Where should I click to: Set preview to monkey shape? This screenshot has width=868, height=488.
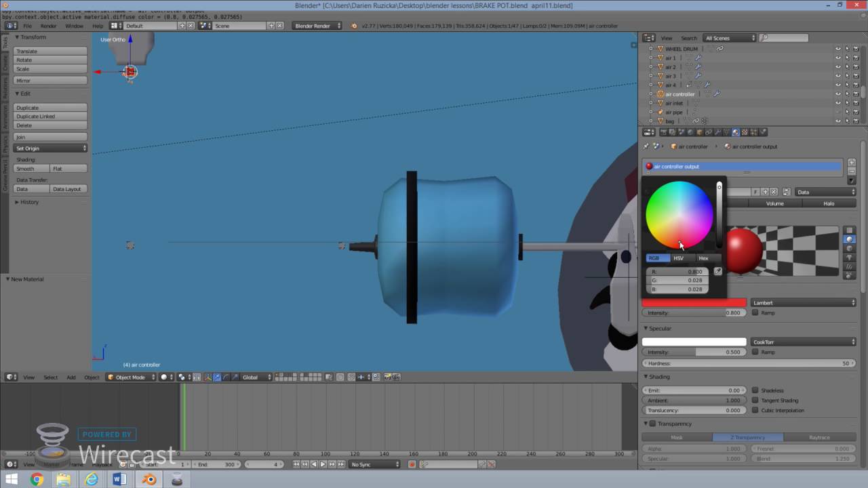coord(849,258)
